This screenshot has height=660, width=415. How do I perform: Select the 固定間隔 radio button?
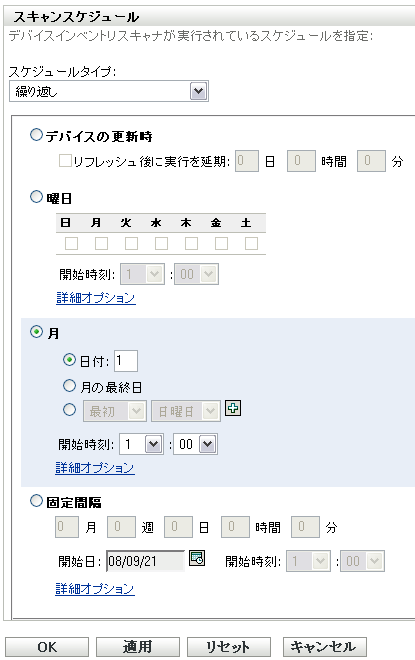click(37, 500)
